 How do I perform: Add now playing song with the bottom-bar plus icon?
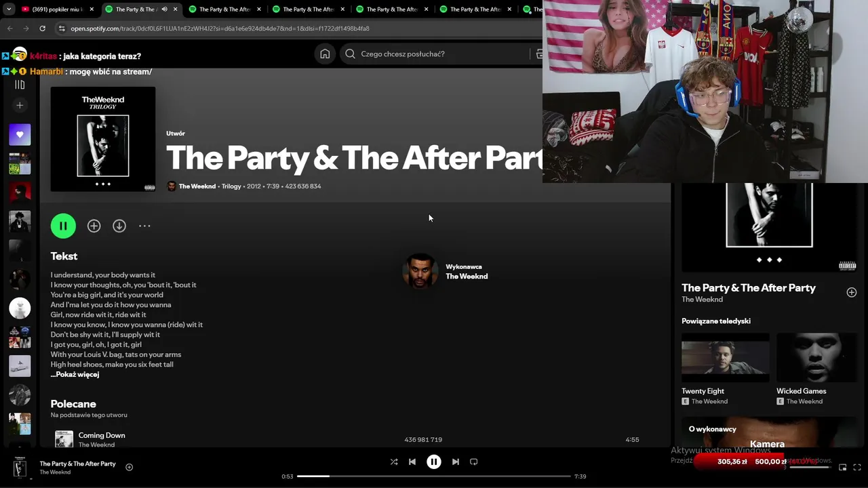(129, 467)
